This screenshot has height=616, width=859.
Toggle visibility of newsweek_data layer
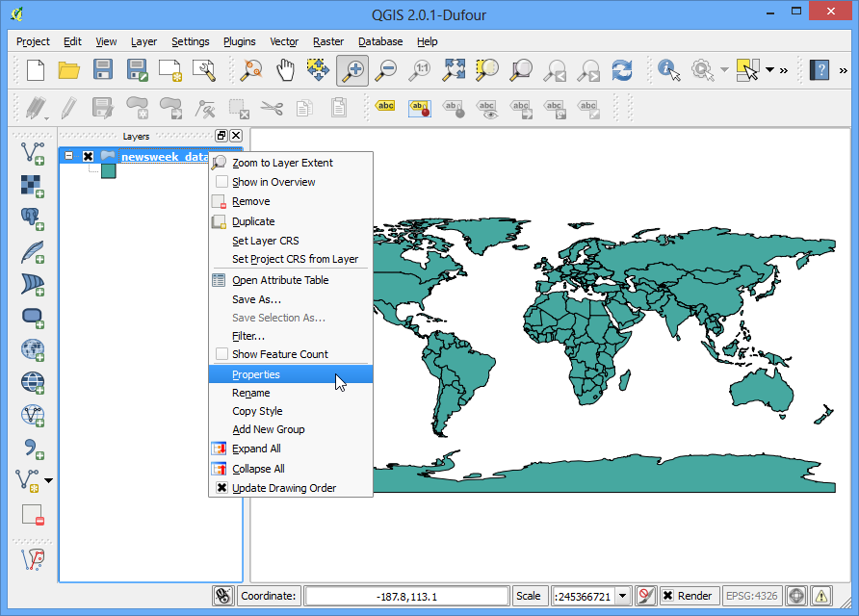[88, 157]
